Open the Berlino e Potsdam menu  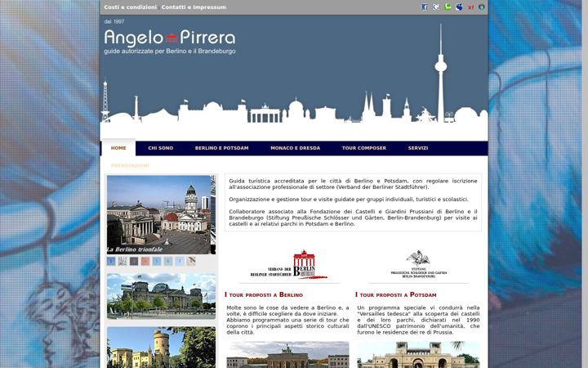(221, 148)
